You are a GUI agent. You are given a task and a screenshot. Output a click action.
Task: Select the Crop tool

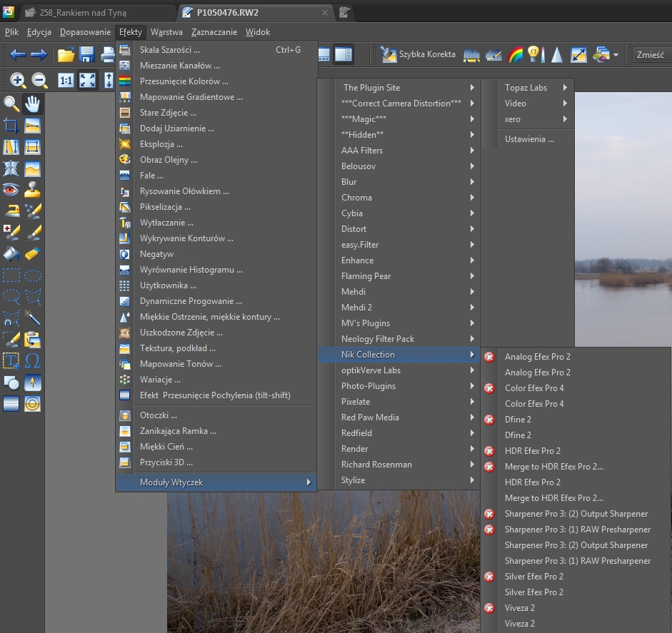[11, 126]
